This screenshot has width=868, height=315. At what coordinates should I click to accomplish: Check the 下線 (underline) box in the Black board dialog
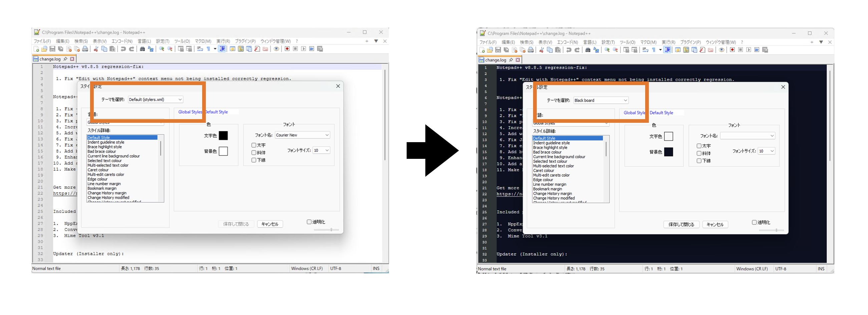tap(699, 161)
